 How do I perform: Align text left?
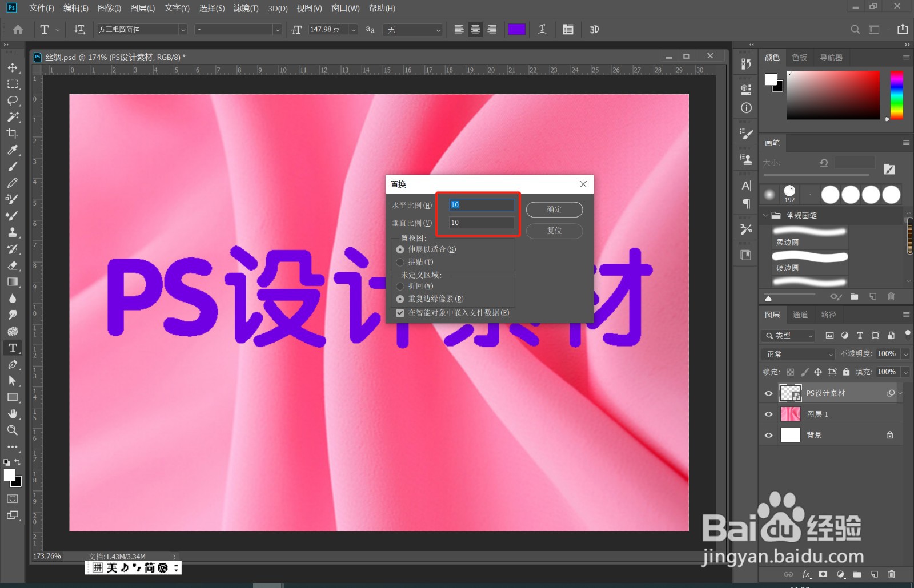pyautogui.click(x=459, y=29)
